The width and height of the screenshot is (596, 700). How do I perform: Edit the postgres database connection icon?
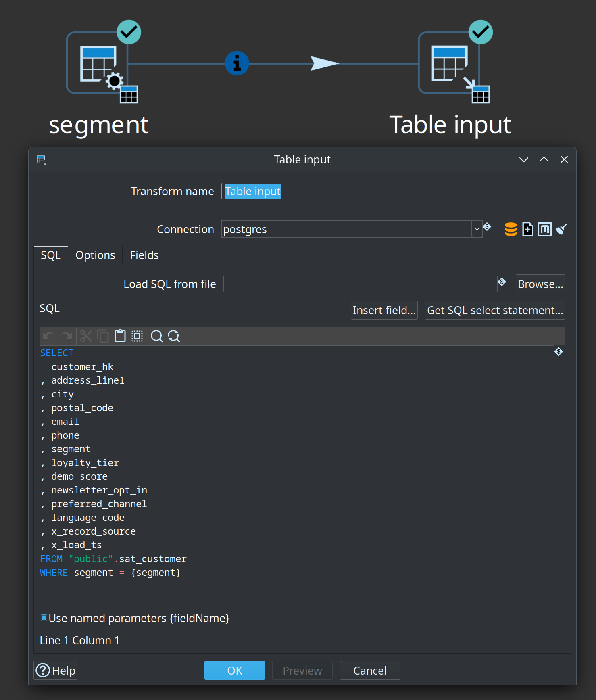(x=511, y=229)
